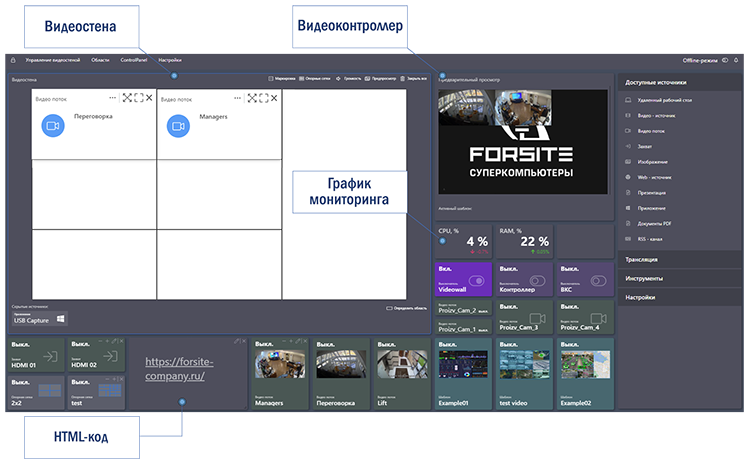Select the Proizv_Cam_2 stream tile

(x=463, y=308)
